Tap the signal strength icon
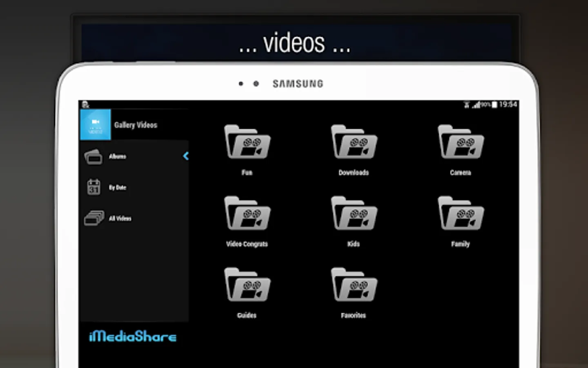588x368 pixels. pyautogui.click(x=476, y=105)
